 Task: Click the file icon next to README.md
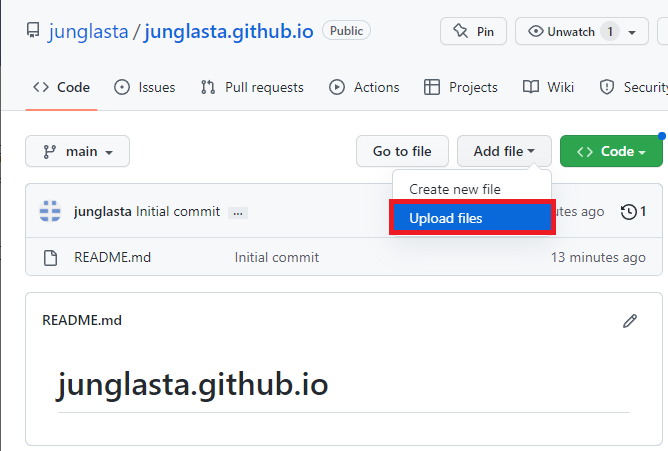[x=51, y=258]
